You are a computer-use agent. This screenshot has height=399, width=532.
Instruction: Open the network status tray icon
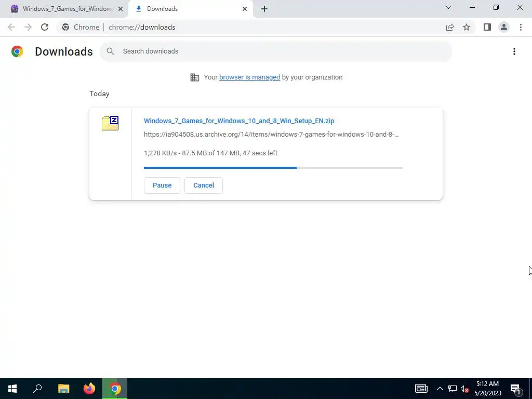pos(453,389)
